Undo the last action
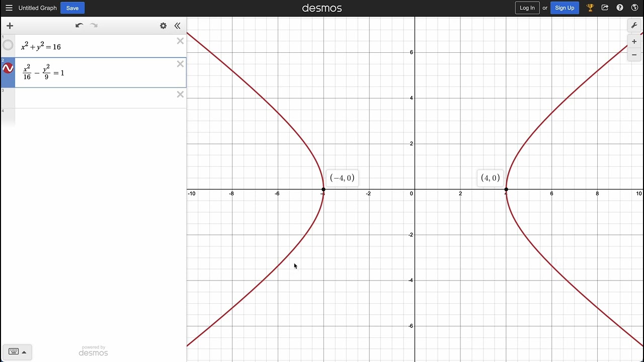644x362 pixels. tap(79, 26)
